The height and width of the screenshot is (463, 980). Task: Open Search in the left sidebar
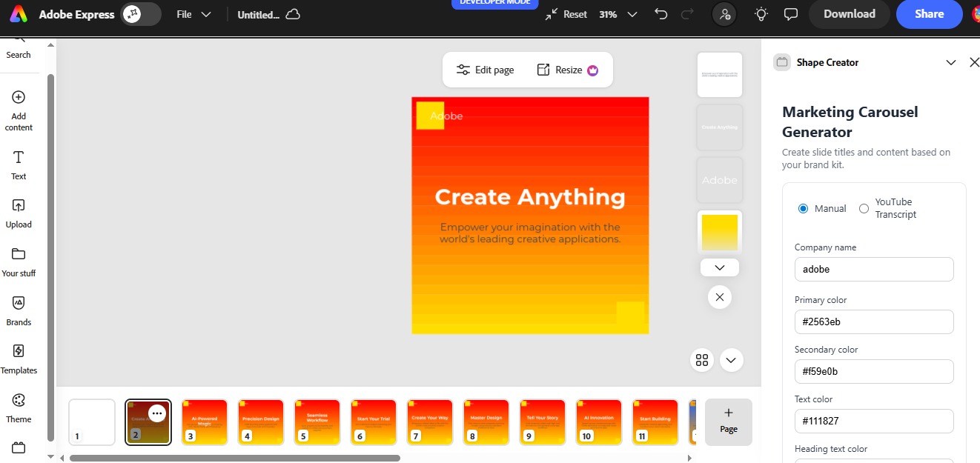pyautogui.click(x=19, y=48)
